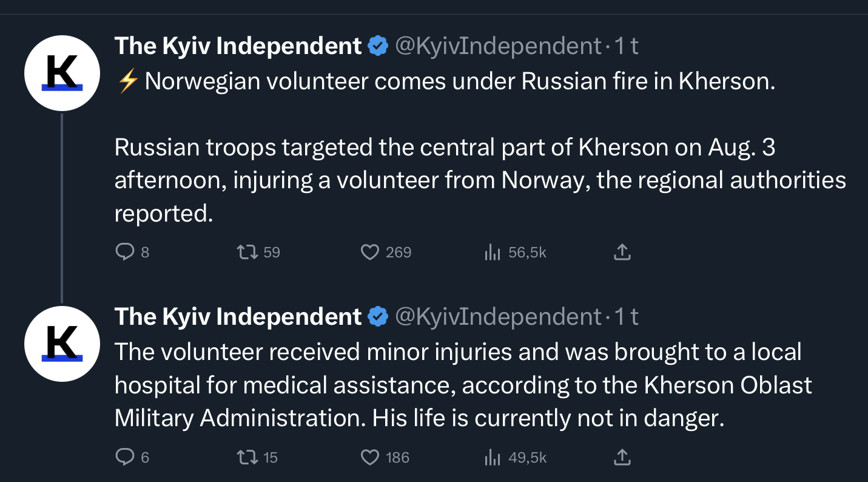Viewport: 868px width, 482px height.
Task: Open tweet text about Kherson Oblast Military Administration
Action: click(x=461, y=385)
